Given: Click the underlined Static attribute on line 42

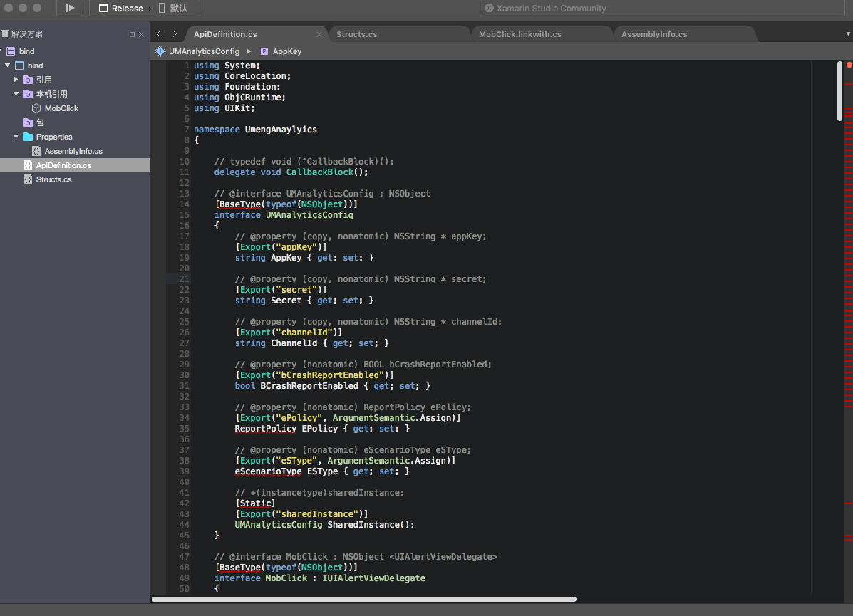Looking at the screenshot, I should pyautogui.click(x=255, y=503).
